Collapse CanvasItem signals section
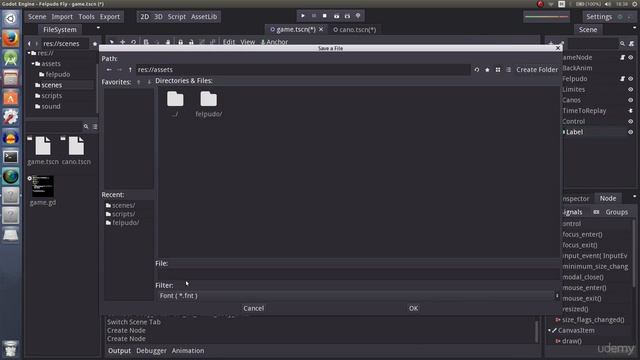Screen dimensions: 640x360 (x=549, y=330)
